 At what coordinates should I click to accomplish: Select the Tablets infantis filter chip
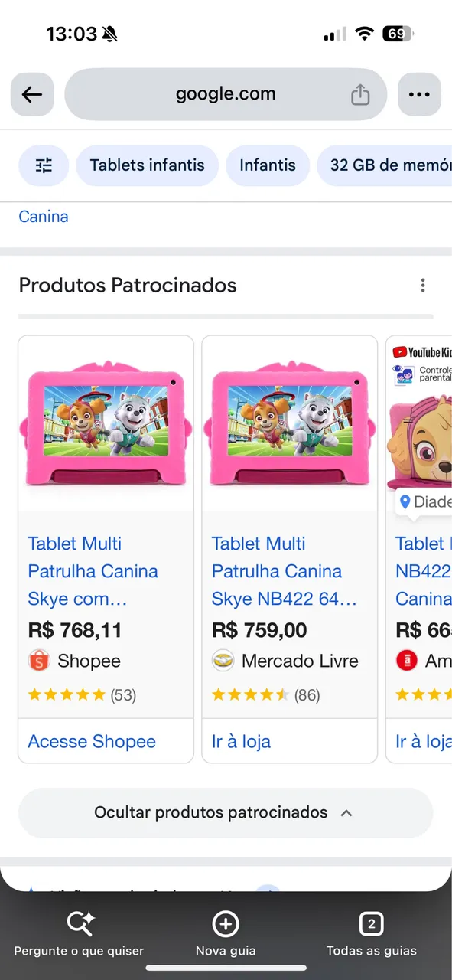tap(148, 165)
